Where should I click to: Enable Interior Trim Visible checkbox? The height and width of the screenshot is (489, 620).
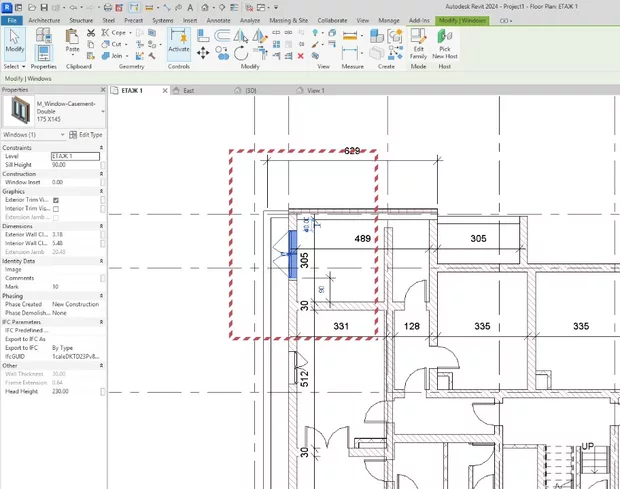point(56,209)
